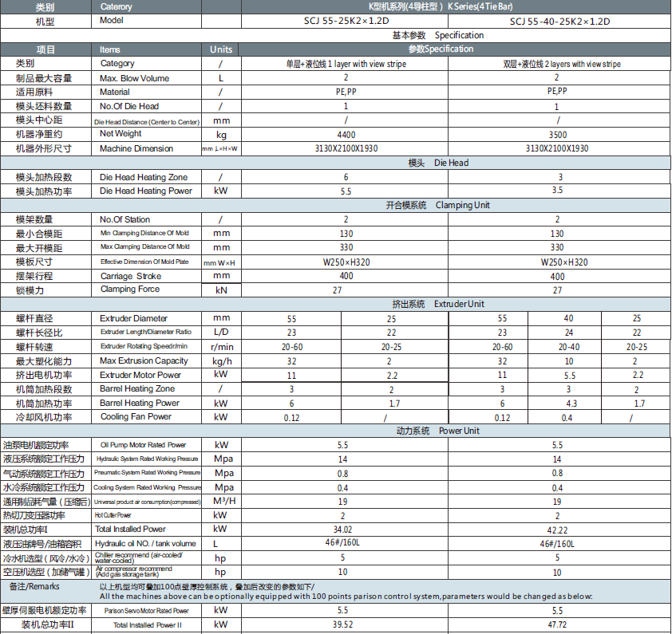Click the Die Head section header

pos(438,163)
